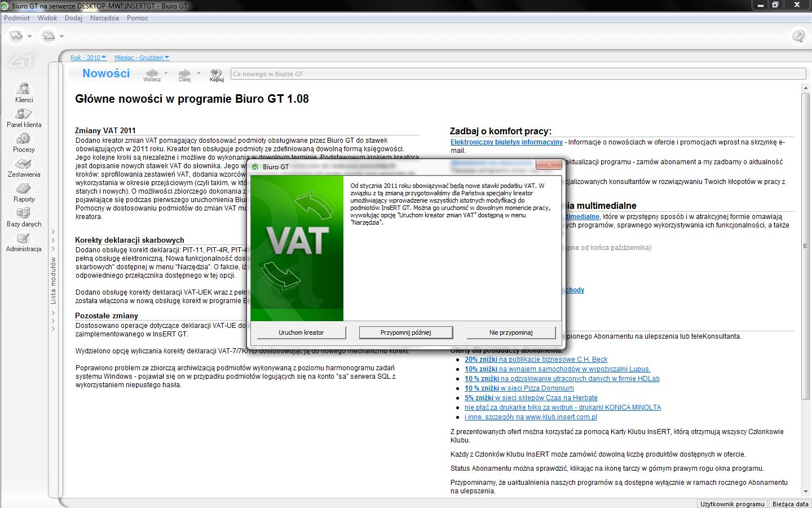Click the Dalej forward arrow icon
Viewport: 812px width, 508px height.
click(184, 73)
